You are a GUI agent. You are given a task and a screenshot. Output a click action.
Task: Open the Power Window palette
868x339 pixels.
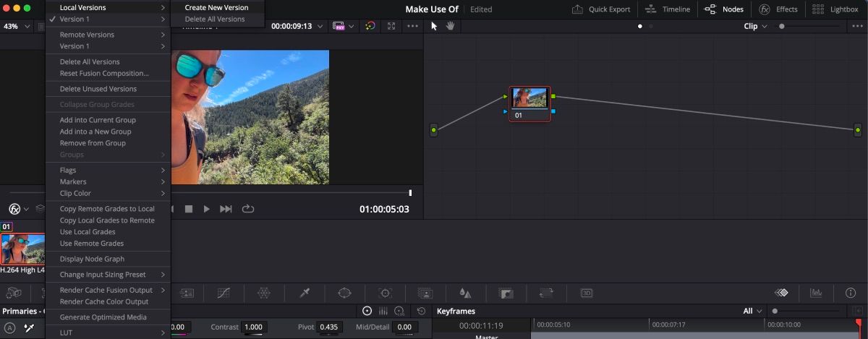tap(344, 293)
